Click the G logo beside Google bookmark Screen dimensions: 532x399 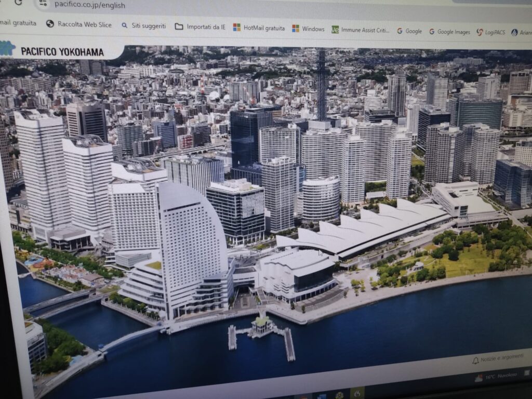coord(400,31)
